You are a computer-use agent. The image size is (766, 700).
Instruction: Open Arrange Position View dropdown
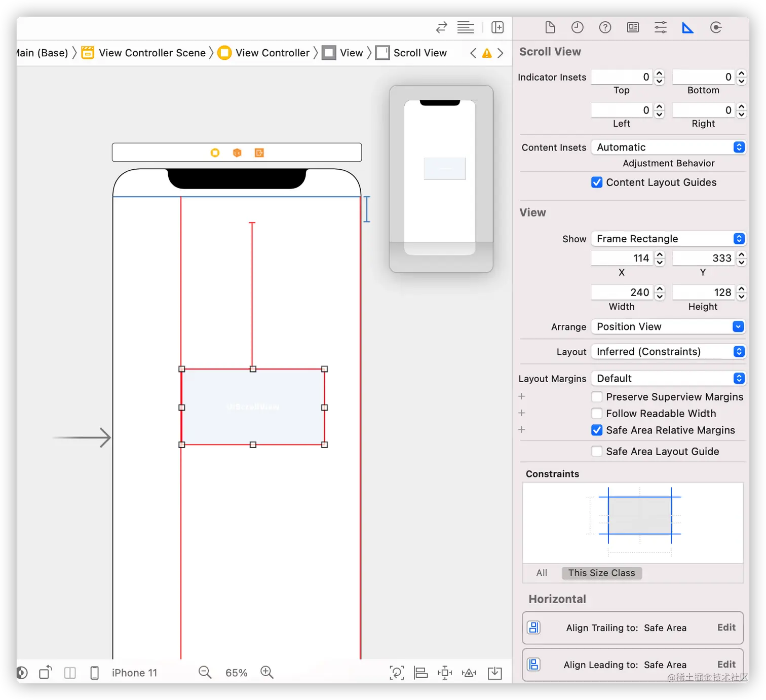668,327
